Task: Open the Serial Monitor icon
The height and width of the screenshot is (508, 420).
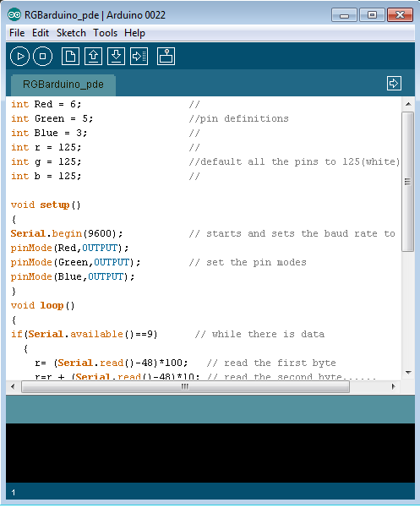Action: tap(166, 57)
